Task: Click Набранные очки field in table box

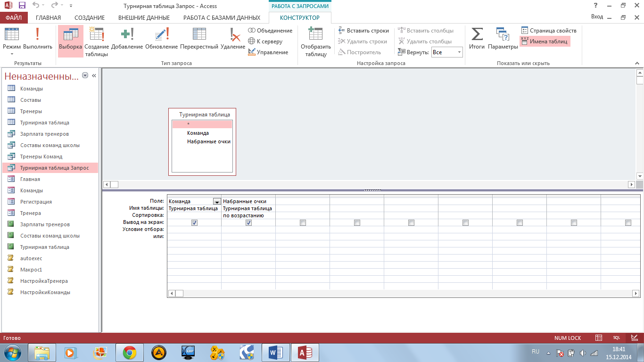Action: (208, 141)
